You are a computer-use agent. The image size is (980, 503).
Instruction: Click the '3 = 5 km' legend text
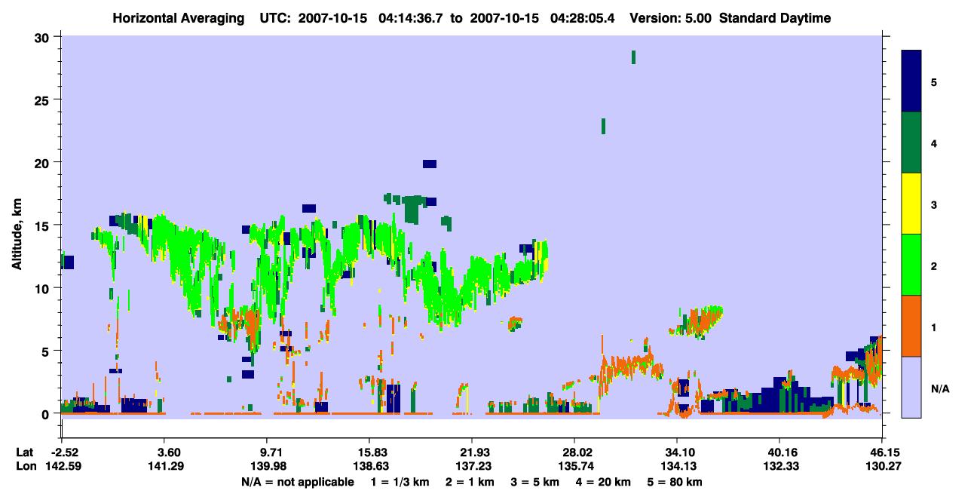[536, 481]
